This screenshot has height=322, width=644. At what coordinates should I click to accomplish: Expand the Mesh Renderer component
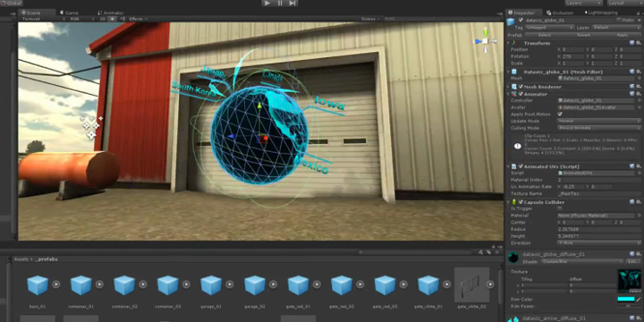[508, 87]
